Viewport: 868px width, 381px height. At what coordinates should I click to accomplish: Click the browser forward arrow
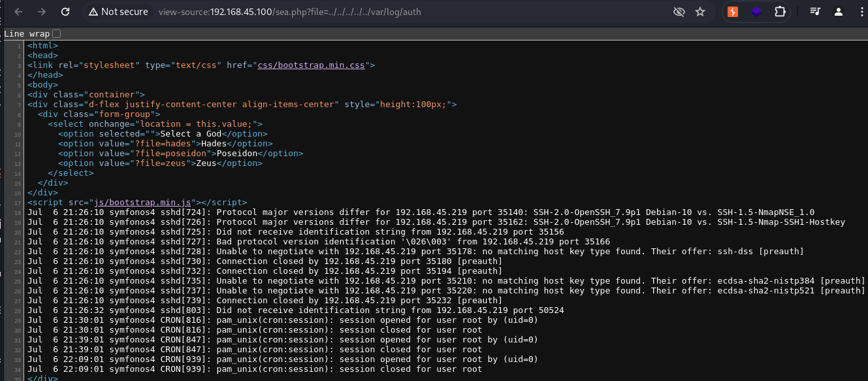(x=41, y=12)
